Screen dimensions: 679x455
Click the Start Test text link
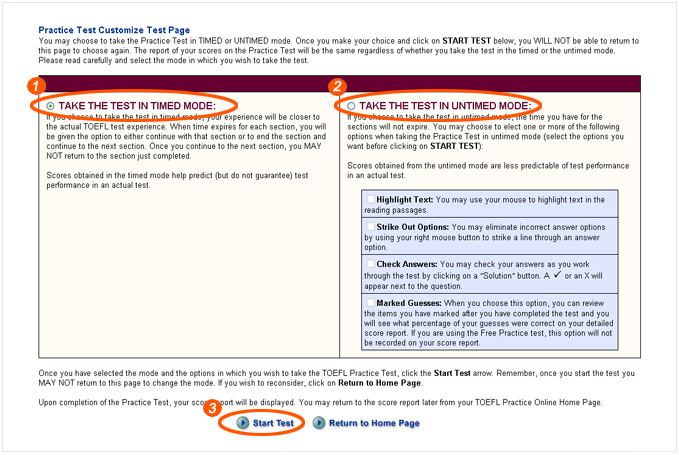[273, 423]
